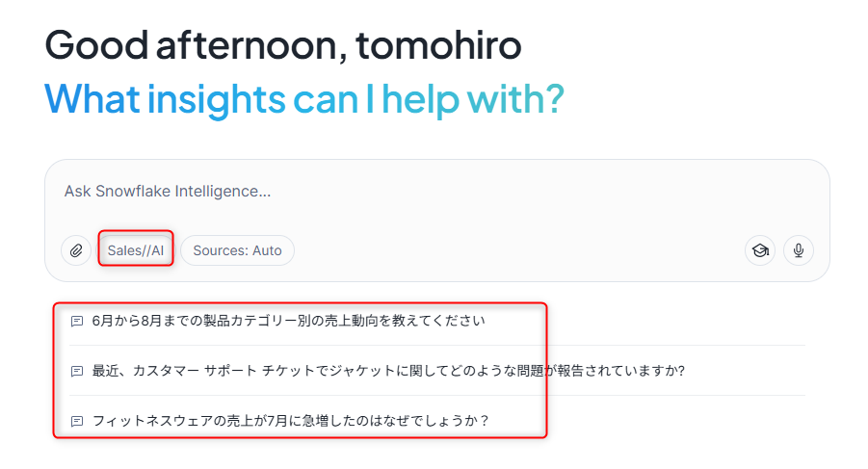This screenshot has width=868, height=469.
Task: Click chat icon beside 6月から8月 suggestion
Action: coord(77,321)
